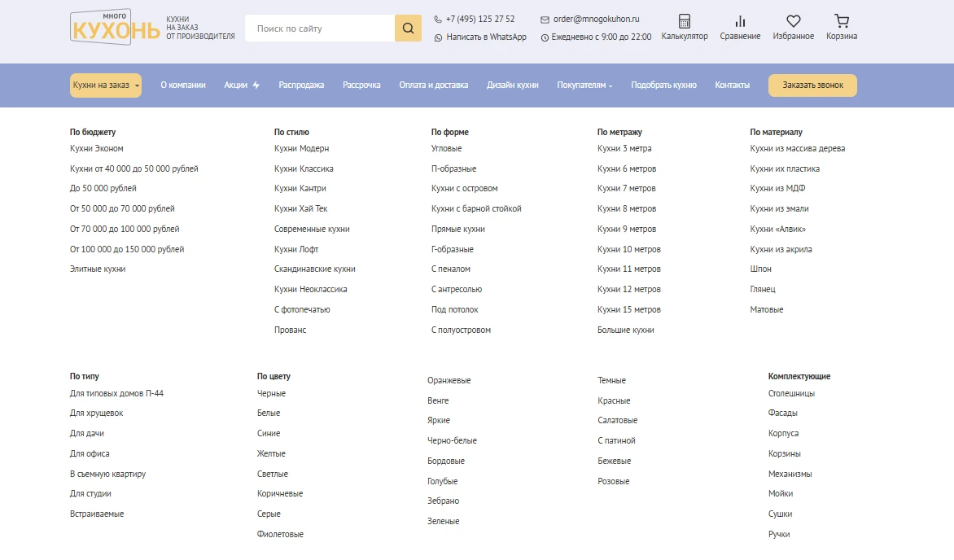Click the envelope icon beside email
This screenshot has width=954, height=560.
click(545, 20)
